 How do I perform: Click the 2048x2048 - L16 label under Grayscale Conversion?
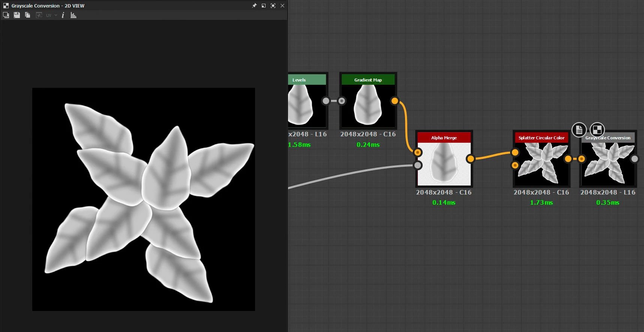608,192
